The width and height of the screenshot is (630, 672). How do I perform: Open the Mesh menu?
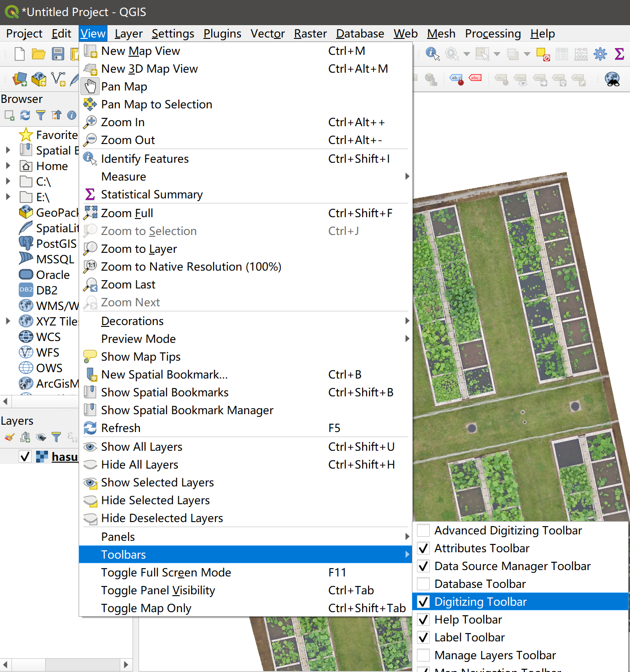click(441, 33)
